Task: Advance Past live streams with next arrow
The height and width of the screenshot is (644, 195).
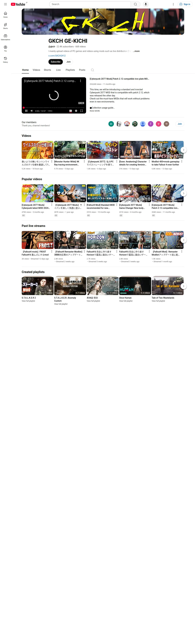Action: click(183, 240)
